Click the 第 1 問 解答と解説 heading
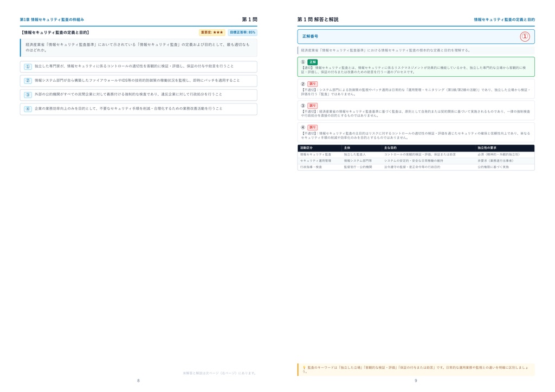Screen dimensions: 555x392 [318, 19]
